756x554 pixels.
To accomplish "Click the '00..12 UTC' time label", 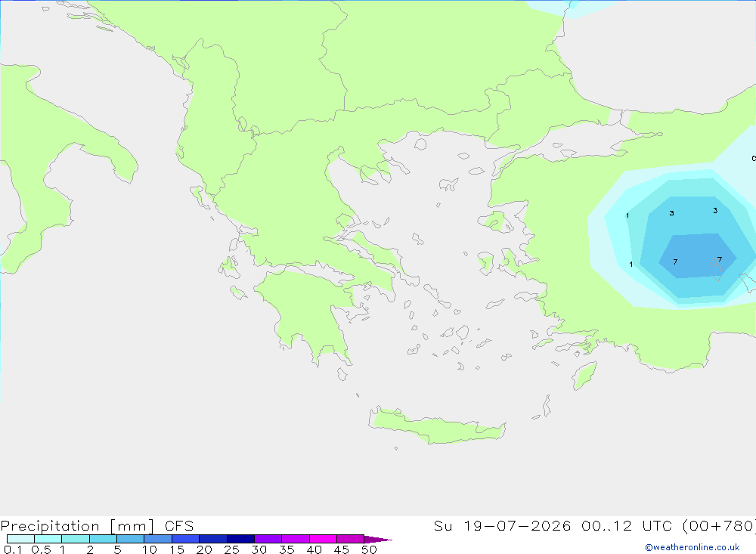I will click(x=627, y=526).
